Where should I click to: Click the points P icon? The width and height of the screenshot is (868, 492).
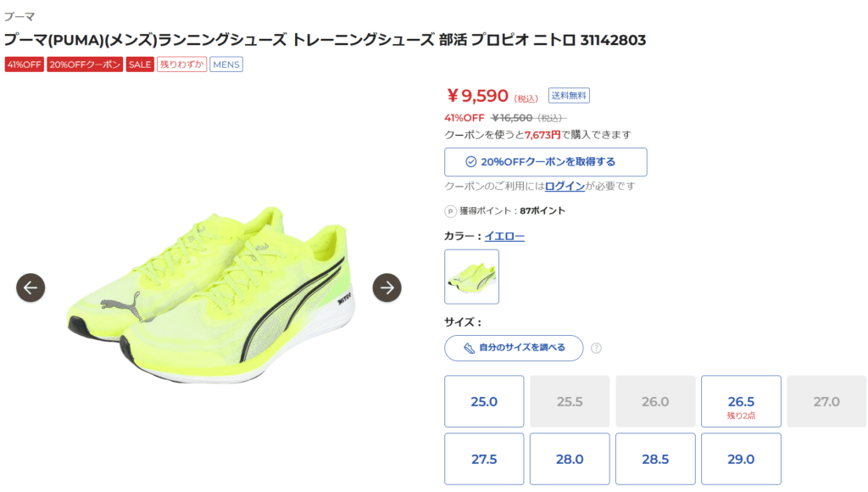(x=451, y=211)
